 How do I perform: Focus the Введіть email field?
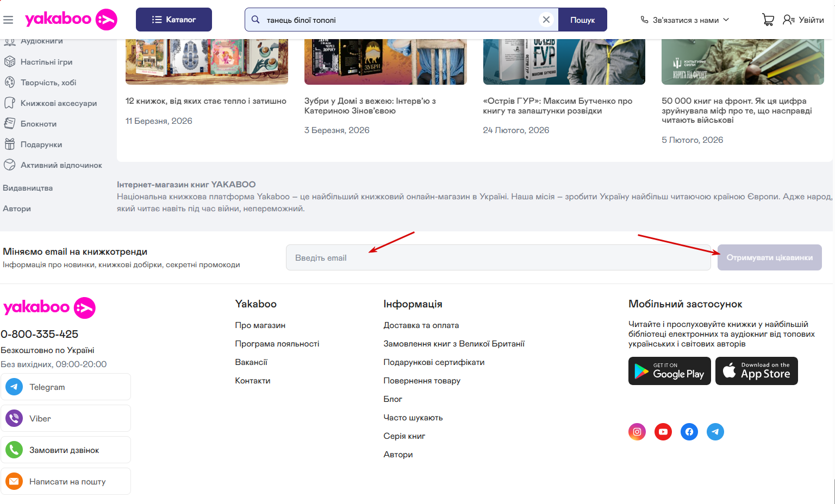point(498,257)
